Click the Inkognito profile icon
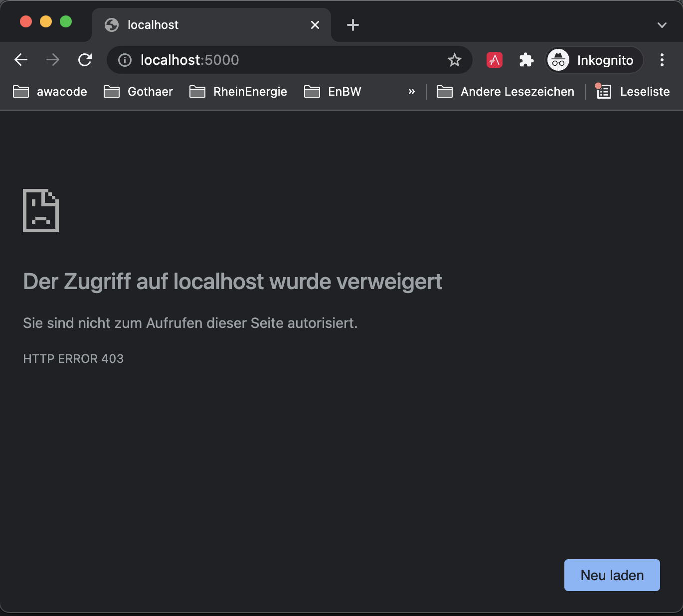Screen dimensions: 683x616 coord(558,60)
